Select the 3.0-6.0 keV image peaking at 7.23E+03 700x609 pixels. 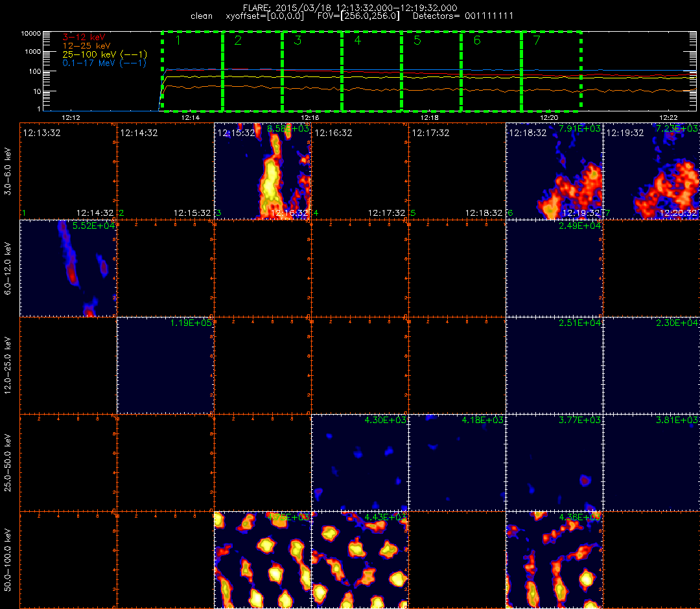(651, 171)
